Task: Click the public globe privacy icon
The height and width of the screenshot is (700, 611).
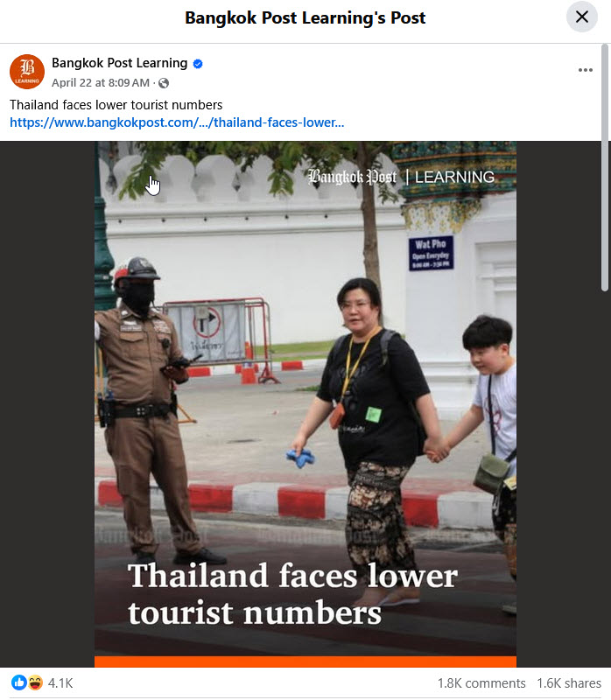Action: (164, 83)
